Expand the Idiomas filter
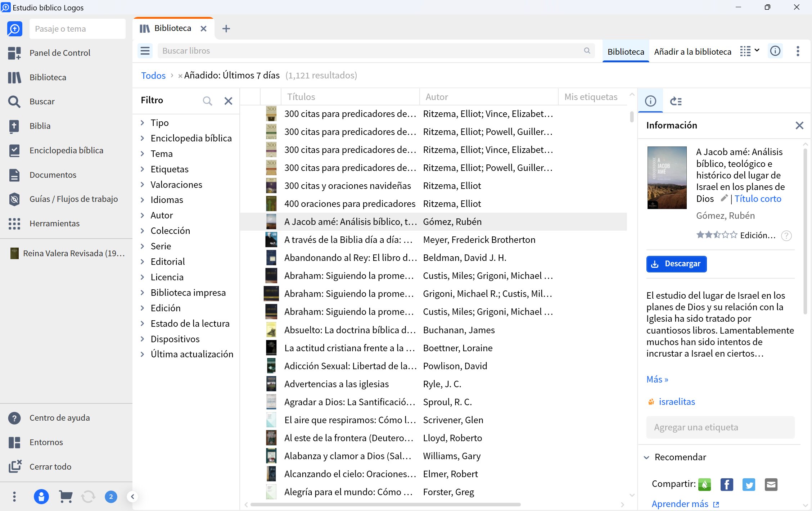 pyautogui.click(x=143, y=200)
